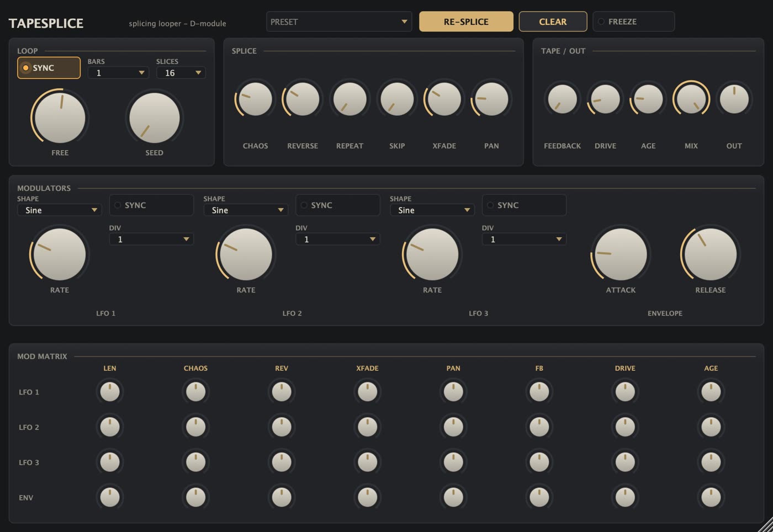Click the LFO 2 to CHAOS matrix knob
This screenshot has width=773, height=532.
[x=195, y=427]
